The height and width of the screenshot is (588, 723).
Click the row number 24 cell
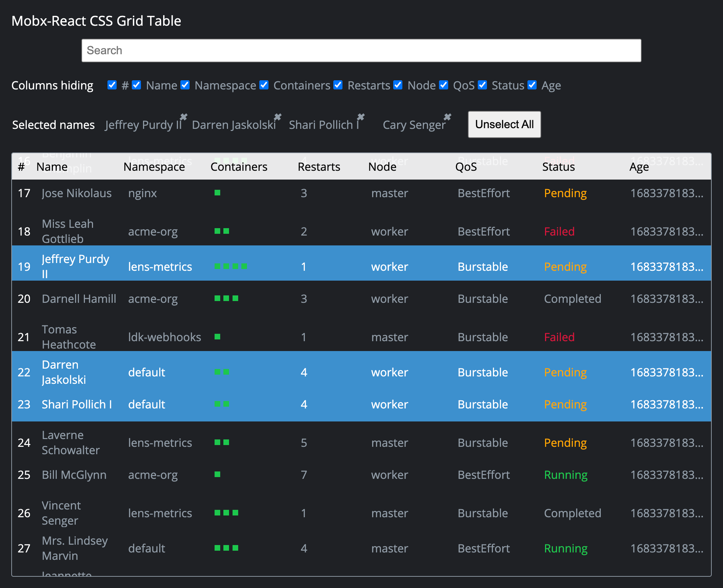(24, 443)
